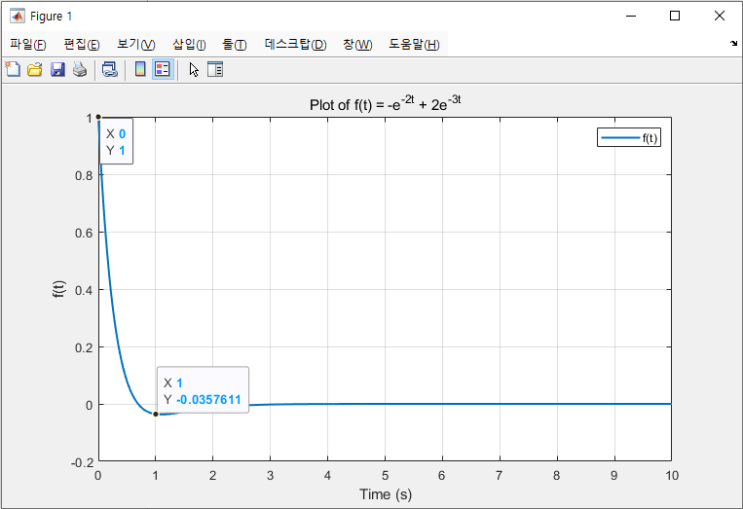Click the f(t) legend box
The image size is (743, 509).
click(x=629, y=138)
